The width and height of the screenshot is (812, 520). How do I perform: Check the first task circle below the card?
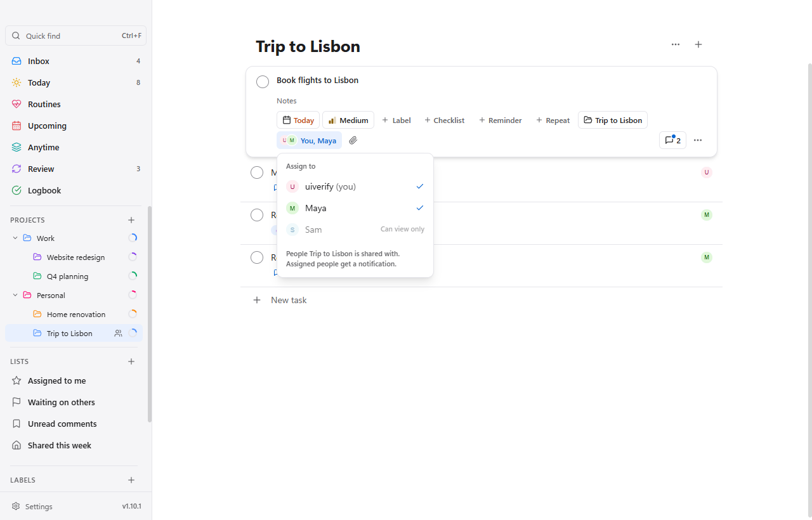[257, 172]
